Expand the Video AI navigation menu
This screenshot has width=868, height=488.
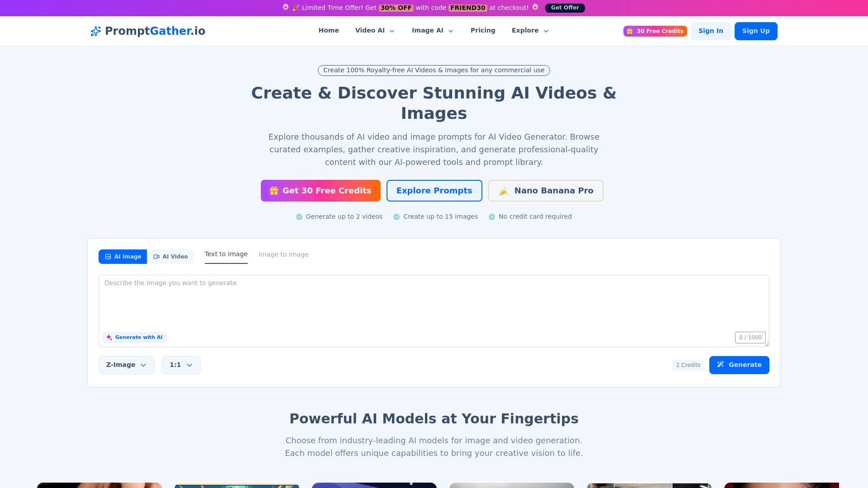click(x=375, y=31)
